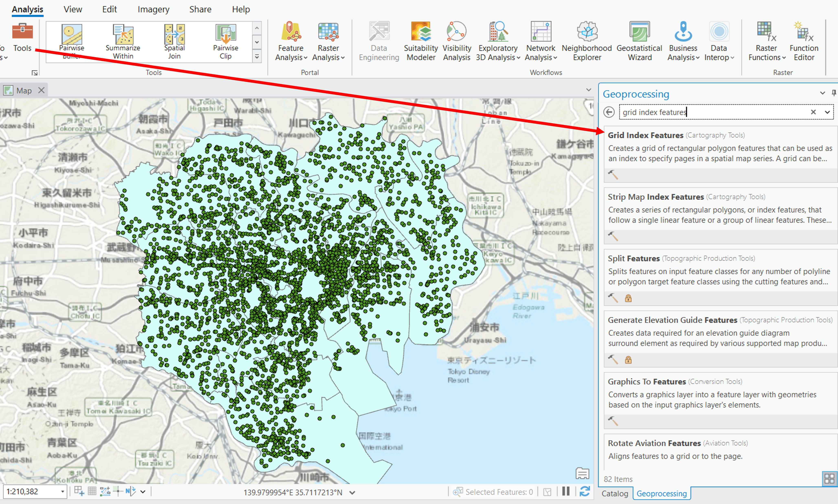Switch to the Analysis ribbon tab
Viewport: 838px width, 504px height.
coord(27,9)
